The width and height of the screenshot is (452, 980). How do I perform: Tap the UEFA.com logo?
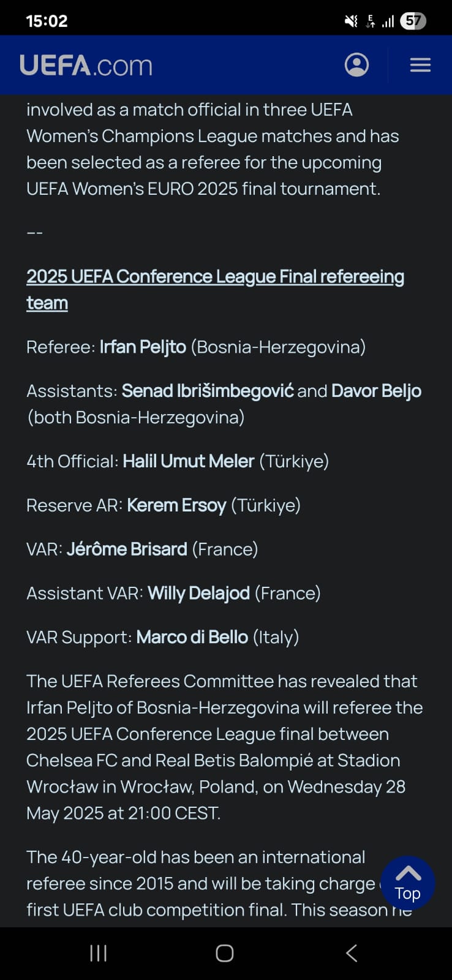coord(86,66)
